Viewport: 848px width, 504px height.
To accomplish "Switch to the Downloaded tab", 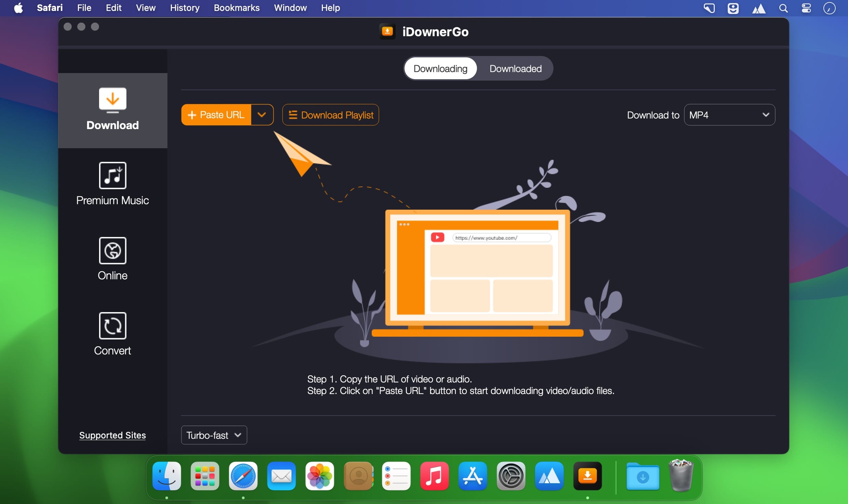I will pyautogui.click(x=515, y=69).
